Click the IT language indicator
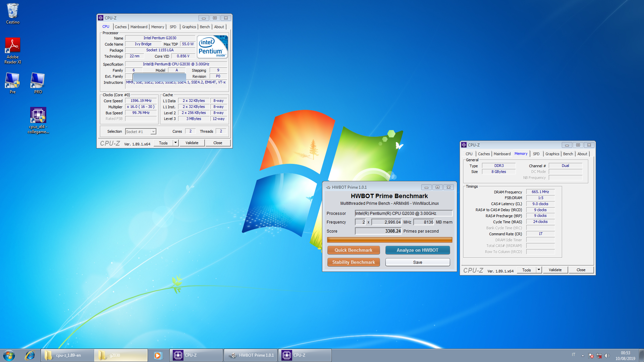This screenshot has height=362, width=644. click(574, 355)
